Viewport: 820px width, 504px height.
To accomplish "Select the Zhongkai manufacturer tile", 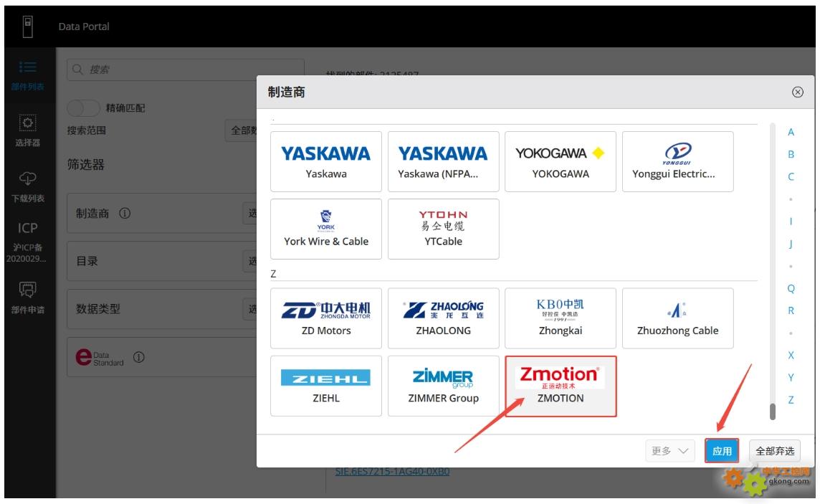I will point(561,318).
